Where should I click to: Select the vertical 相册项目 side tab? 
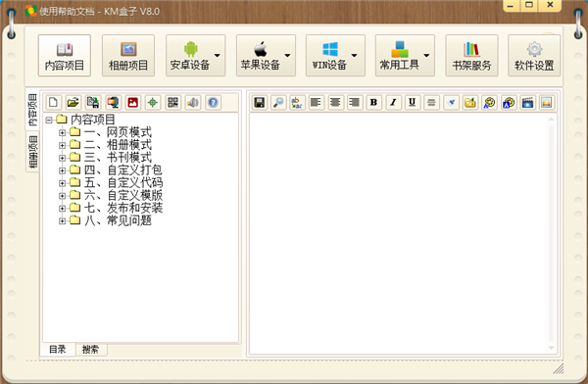coord(32,152)
